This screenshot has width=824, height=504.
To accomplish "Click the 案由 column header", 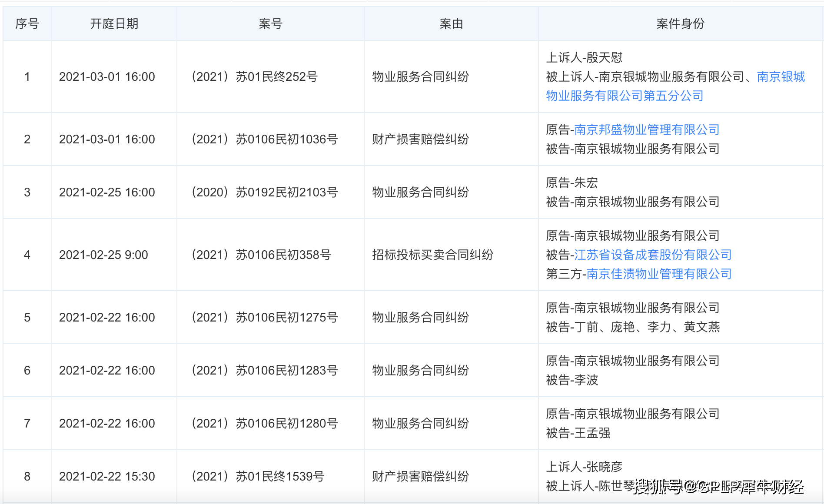I will (x=451, y=23).
